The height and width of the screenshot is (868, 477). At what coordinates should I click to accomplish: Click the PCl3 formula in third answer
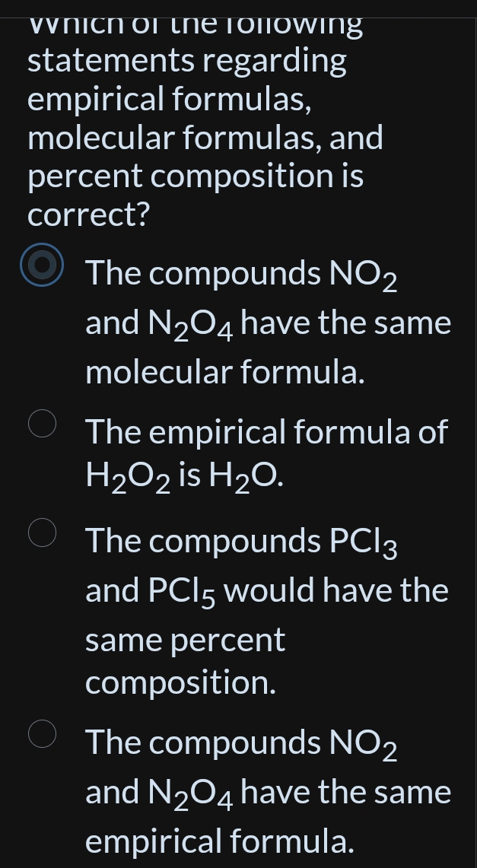pyautogui.click(x=363, y=542)
